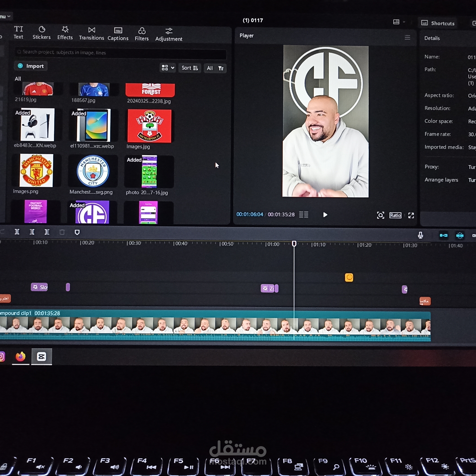
Task: Select the Delete right split tool
Action: [47, 232]
